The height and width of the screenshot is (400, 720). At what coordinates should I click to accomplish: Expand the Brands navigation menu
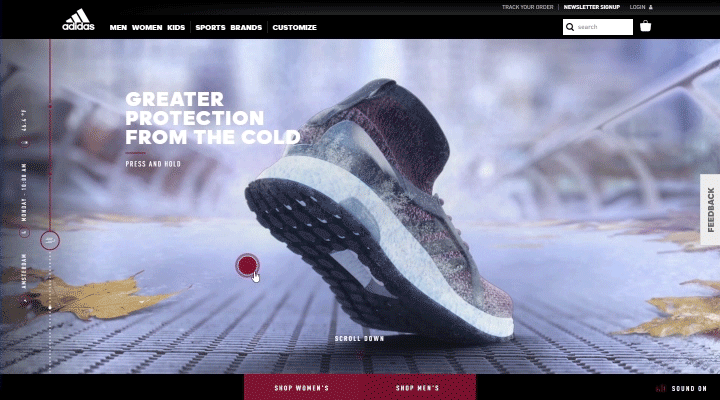pos(246,28)
